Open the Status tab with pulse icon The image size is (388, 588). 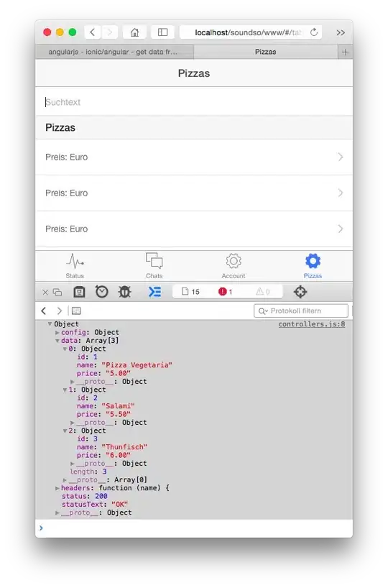pyautogui.click(x=75, y=266)
